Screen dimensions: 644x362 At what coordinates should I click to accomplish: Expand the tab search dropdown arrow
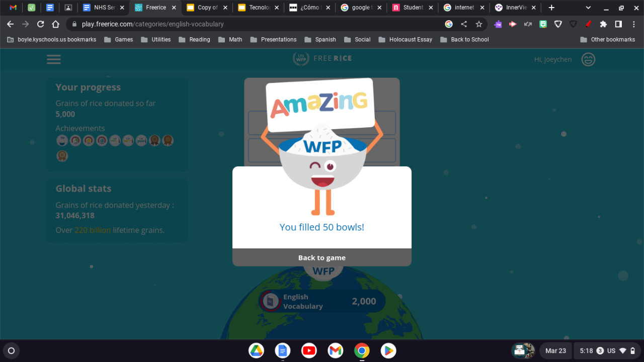588,8
